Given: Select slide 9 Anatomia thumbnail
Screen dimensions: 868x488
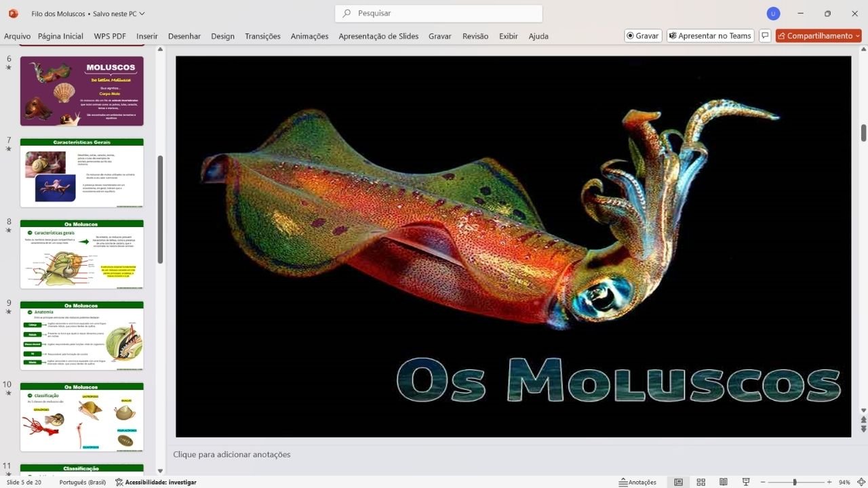Looking at the screenshot, I should (82, 335).
